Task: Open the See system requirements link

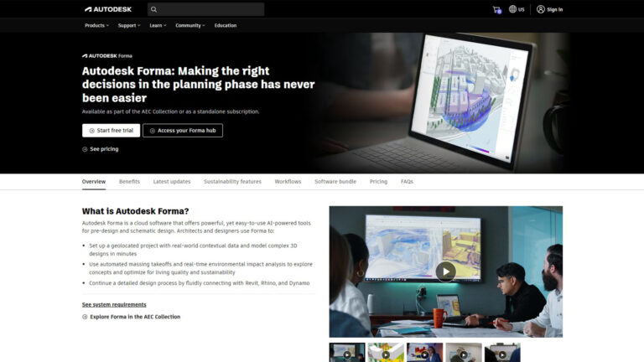Action: point(114,304)
